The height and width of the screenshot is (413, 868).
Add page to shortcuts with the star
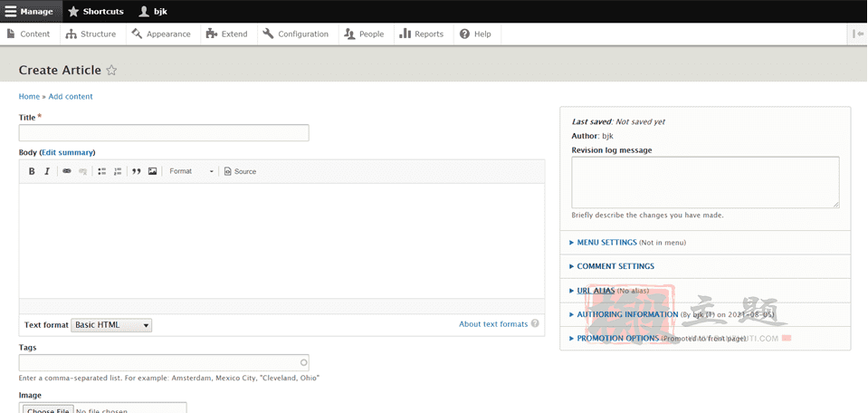[x=111, y=71]
